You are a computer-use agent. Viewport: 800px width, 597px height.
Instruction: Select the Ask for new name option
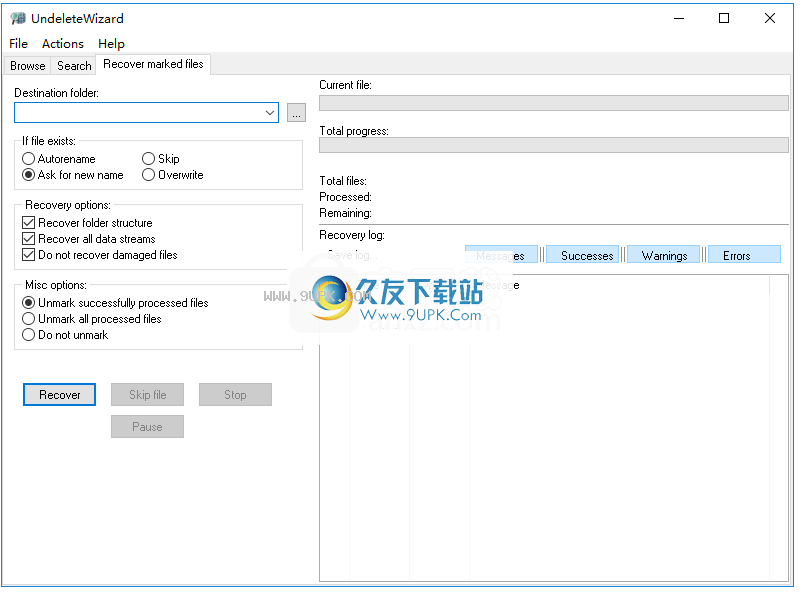(x=73, y=175)
